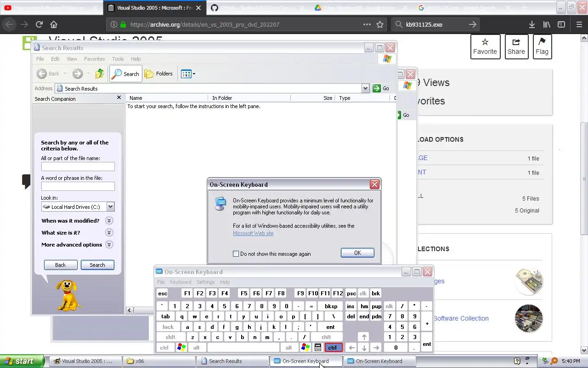
Task: Click A word or phrase field
Action: tap(78, 186)
